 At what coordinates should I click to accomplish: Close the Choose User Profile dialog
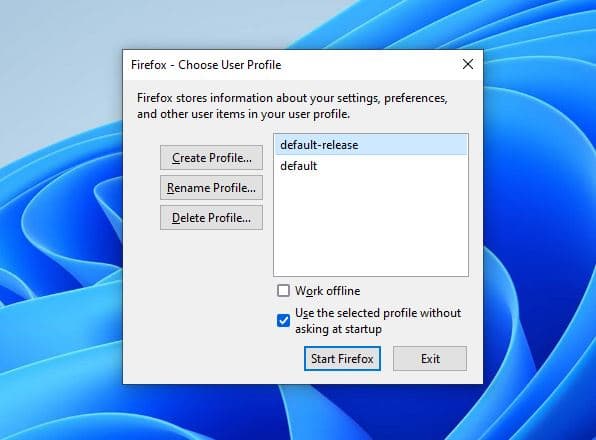click(468, 64)
